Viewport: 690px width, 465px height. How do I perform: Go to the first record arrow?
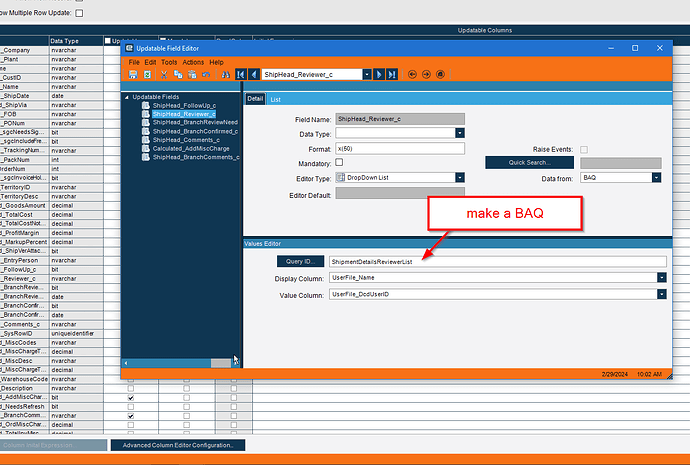[240, 74]
